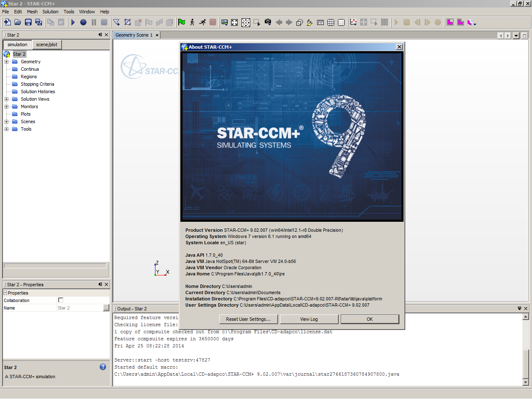The width and height of the screenshot is (532, 399).
Task: Click the walking man Step icon
Action: [x=192, y=22]
